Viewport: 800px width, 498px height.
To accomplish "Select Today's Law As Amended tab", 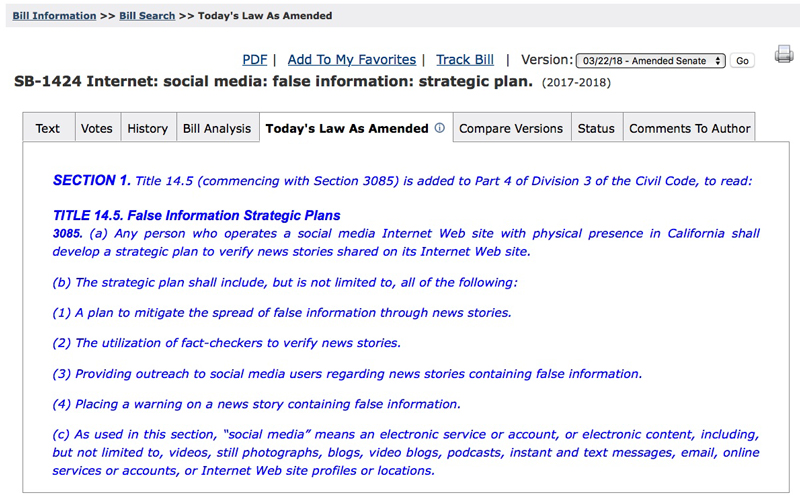I will [346, 128].
